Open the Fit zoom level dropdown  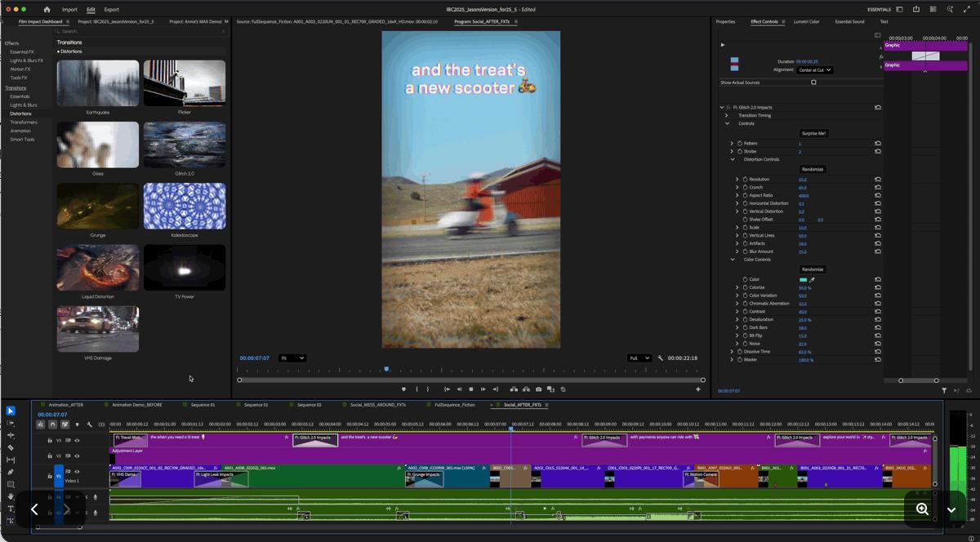point(292,358)
